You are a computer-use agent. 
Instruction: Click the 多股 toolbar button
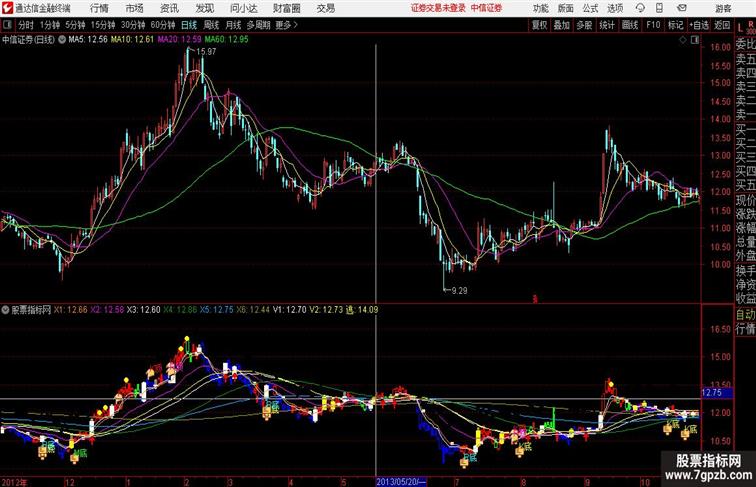[584, 25]
